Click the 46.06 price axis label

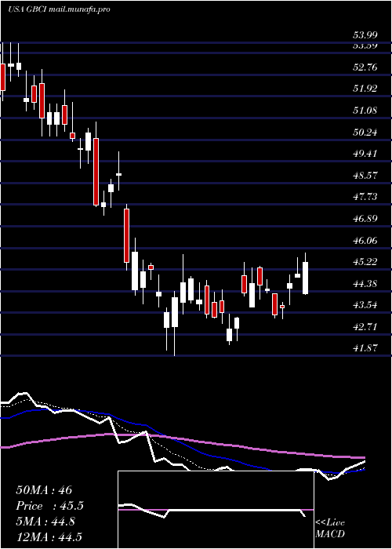pyautogui.click(x=365, y=241)
